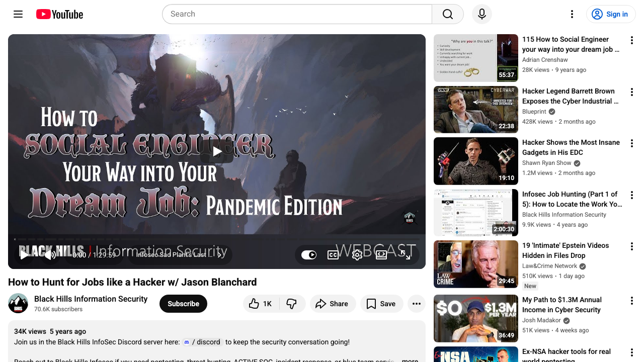Open 'Hacker Legend Barrett Brown' video title
Viewport: 644px width, 362px height.
(x=571, y=96)
